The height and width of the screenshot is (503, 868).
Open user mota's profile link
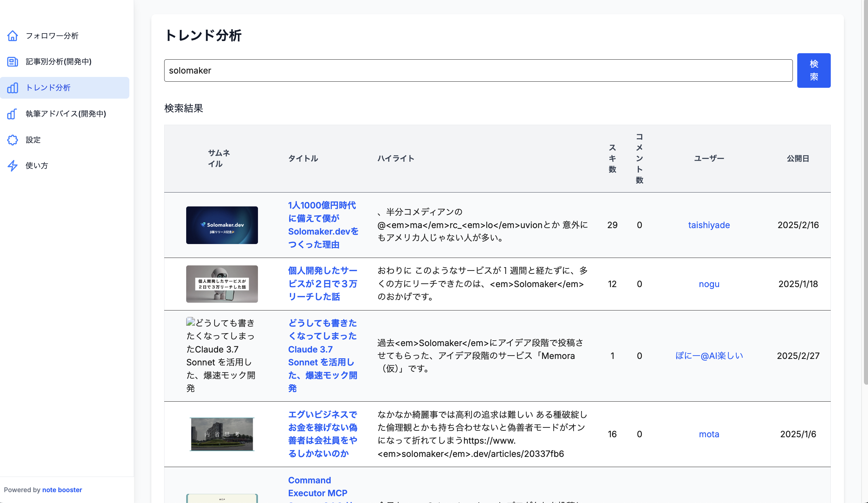(x=709, y=434)
